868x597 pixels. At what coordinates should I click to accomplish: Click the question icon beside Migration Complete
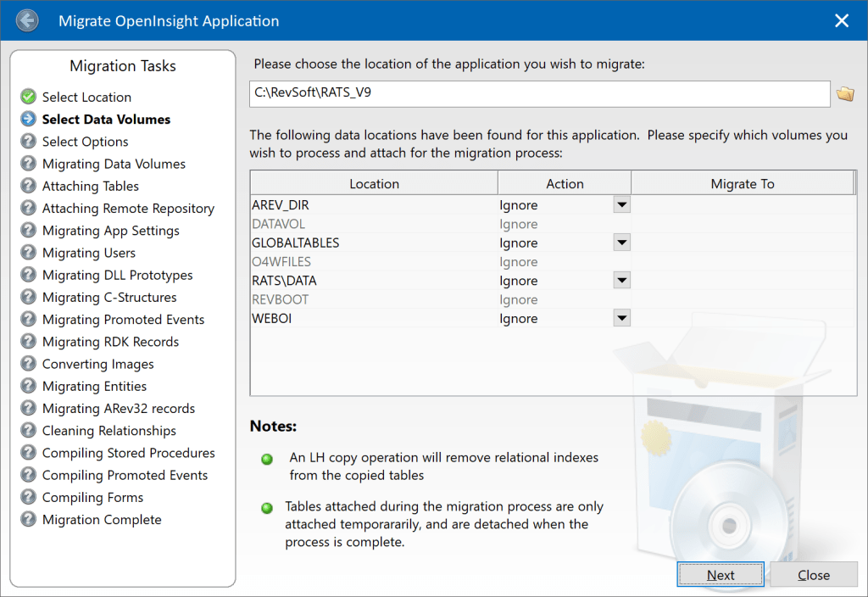click(x=28, y=519)
